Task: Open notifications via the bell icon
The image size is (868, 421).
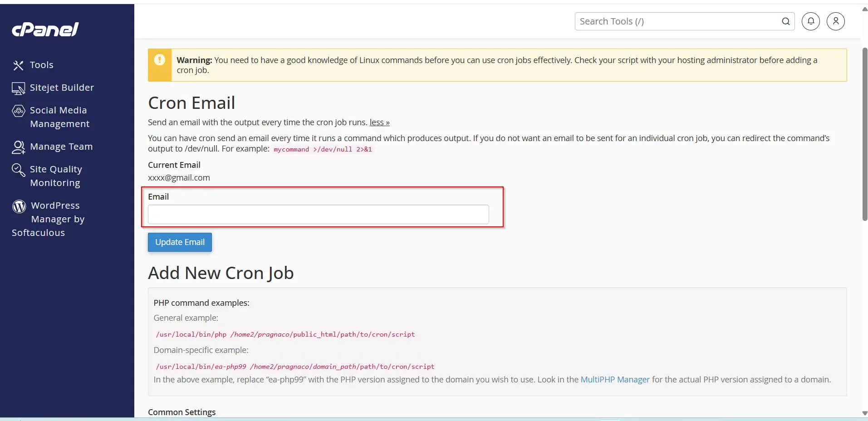Action: 811,21
